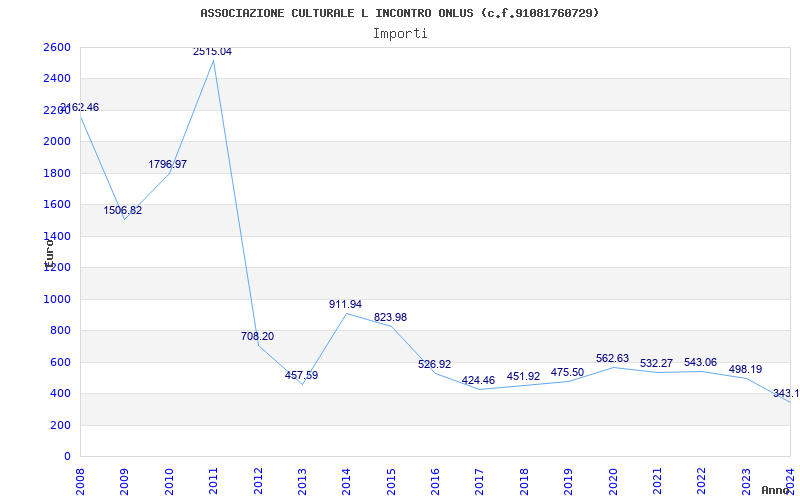Click the 424.46 data point label

tap(479, 380)
